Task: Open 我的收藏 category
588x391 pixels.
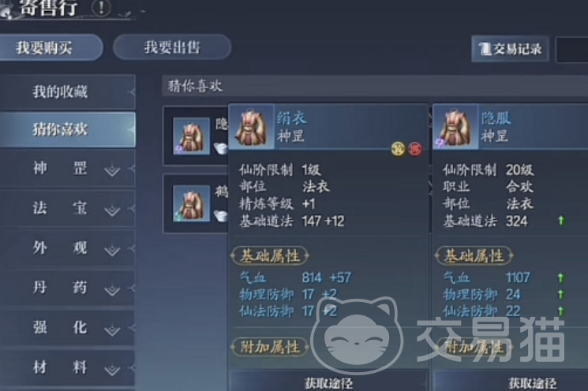Action: (68, 91)
